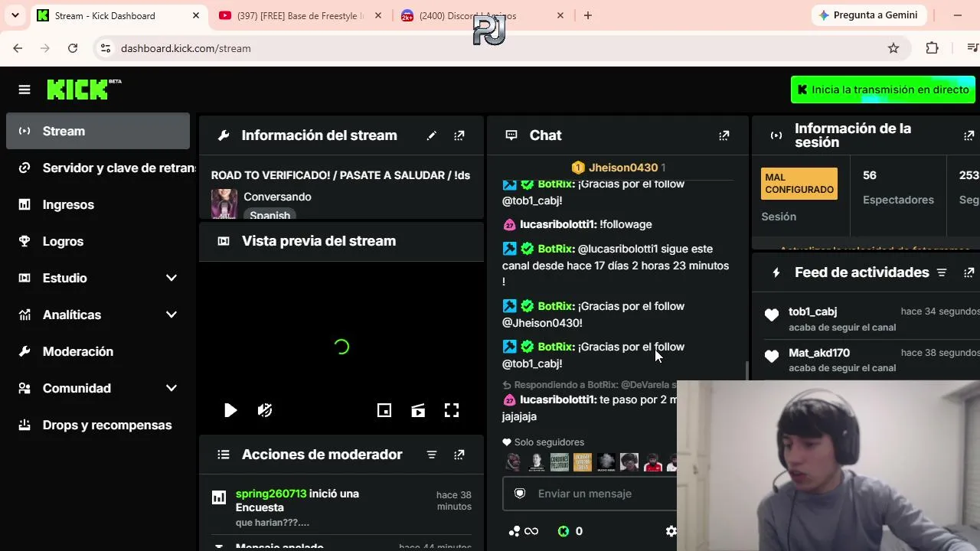This screenshot has height=551, width=980.
Task: Pop out the Chat panel
Action: pyautogui.click(x=724, y=135)
